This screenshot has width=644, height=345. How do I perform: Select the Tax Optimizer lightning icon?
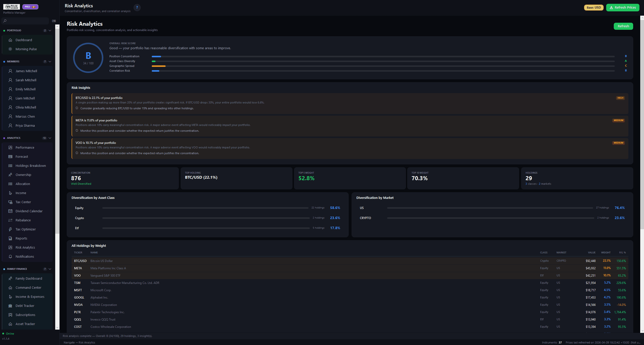pos(10,229)
